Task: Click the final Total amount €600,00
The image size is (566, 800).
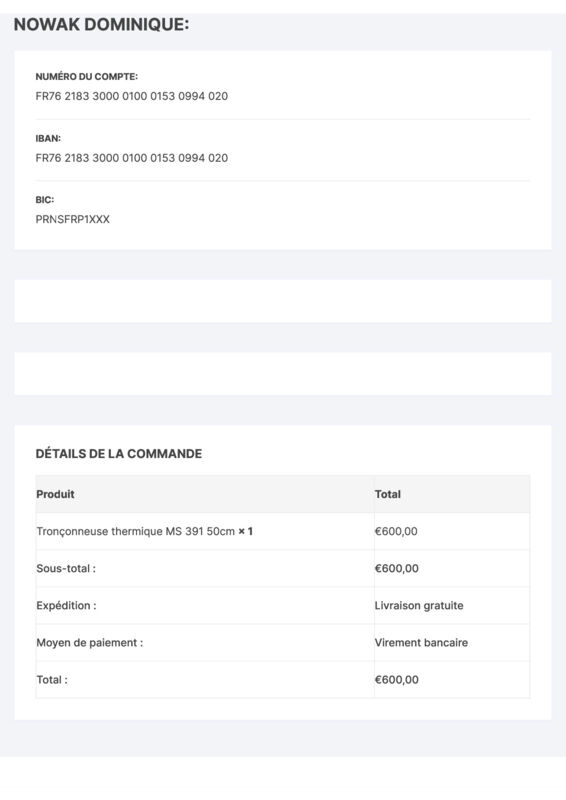Action: click(397, 680)
